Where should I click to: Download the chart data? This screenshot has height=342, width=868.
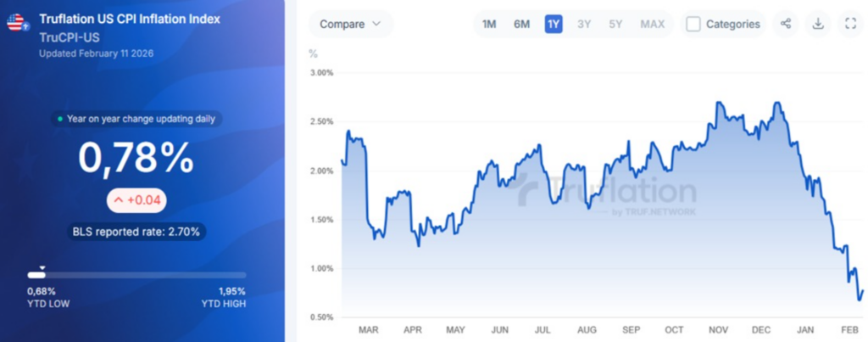[818, 24]
